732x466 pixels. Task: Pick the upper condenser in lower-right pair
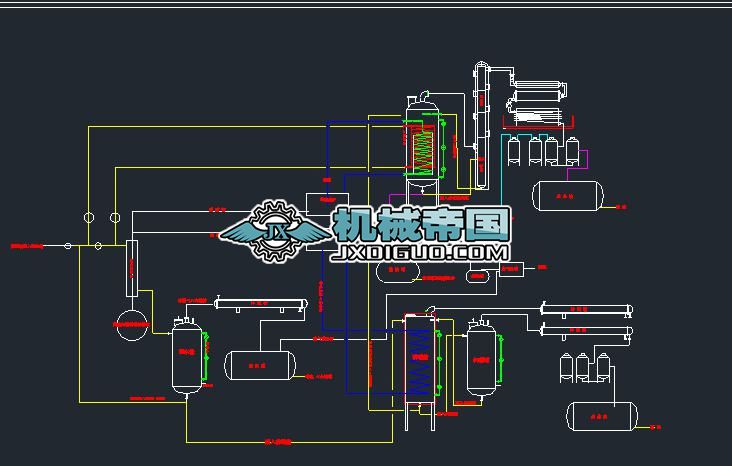[587, 309]
